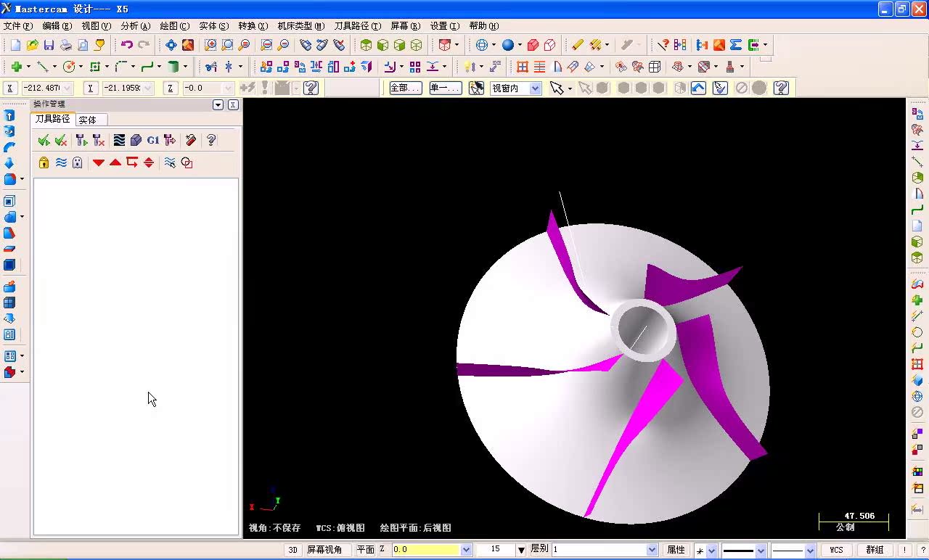Select all operations with green check icon
Viewport: 929px width, 560px height.
pyautogui.click(x=44, y=140)
